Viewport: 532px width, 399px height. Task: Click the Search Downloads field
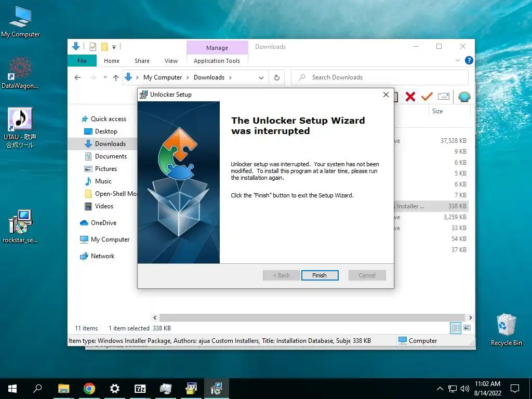[x=380, y=77]
